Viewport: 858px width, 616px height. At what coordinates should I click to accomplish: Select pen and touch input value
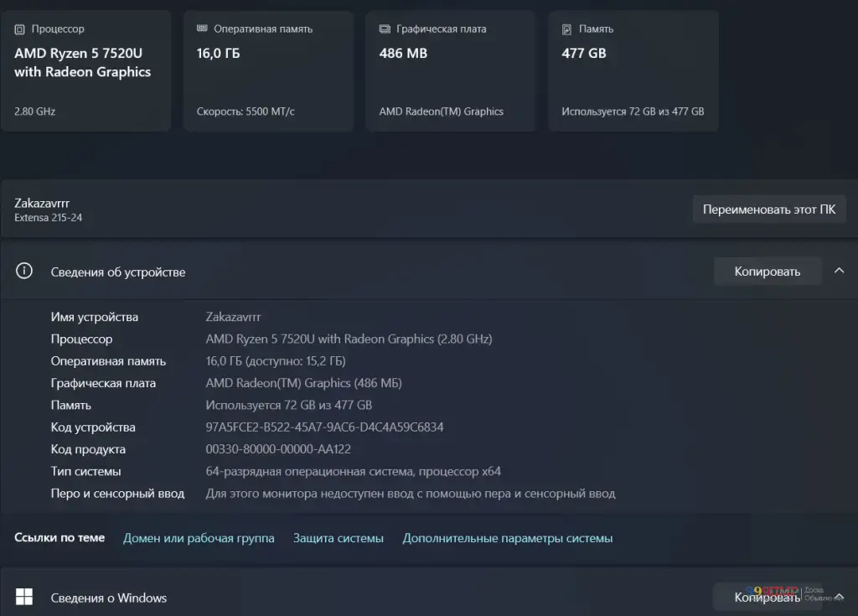(411, 494)
